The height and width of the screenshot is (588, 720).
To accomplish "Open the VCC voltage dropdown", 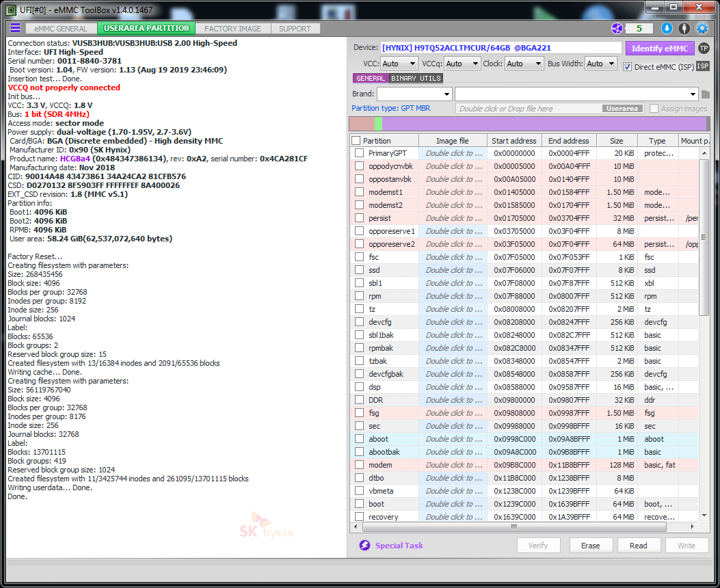I will [x=399, y=64].
